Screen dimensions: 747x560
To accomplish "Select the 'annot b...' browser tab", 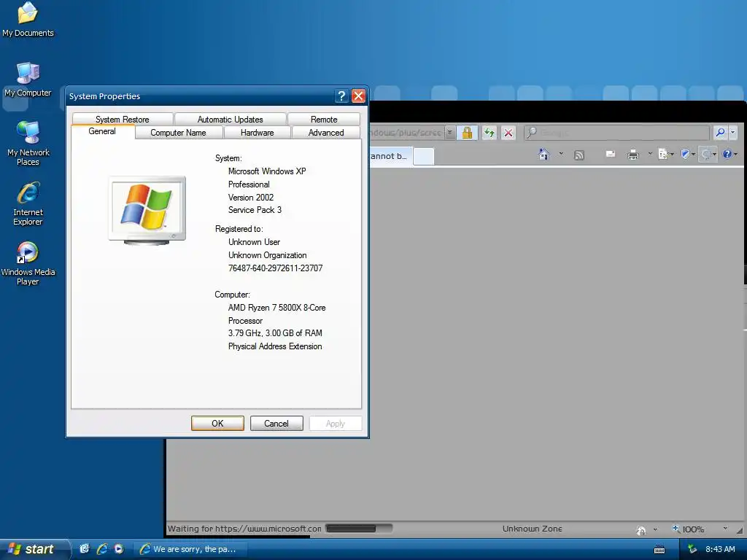I will [390, 156].
